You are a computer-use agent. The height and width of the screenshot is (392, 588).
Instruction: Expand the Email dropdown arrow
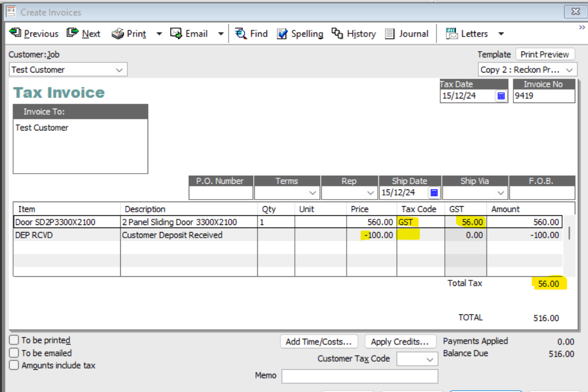pyautogui.click(x=221, y=34)
